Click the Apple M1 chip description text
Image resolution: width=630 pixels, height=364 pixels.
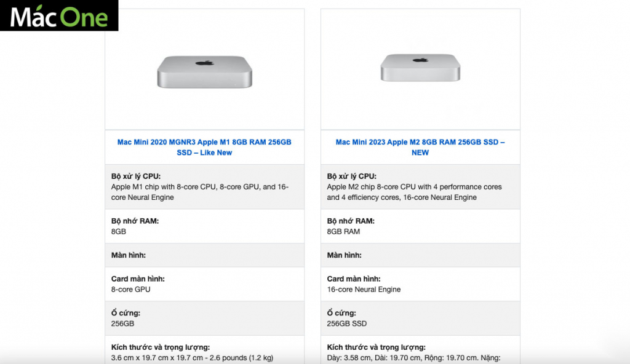coord(200,192)
